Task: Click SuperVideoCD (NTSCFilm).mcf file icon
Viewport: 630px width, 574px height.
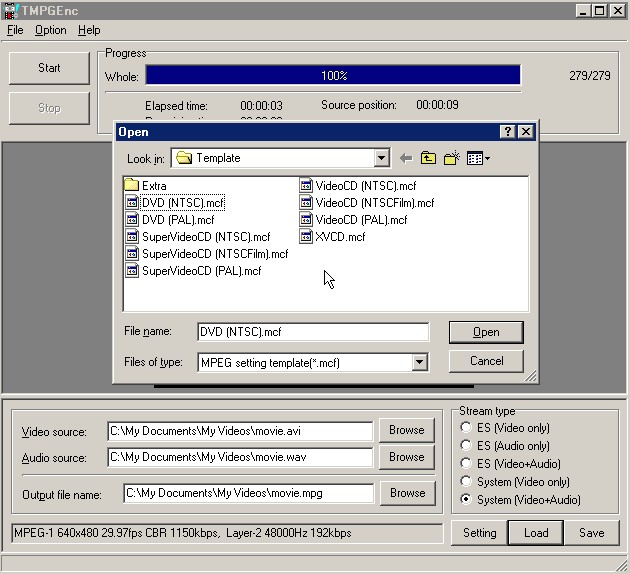Action: (x=132, y=253)
